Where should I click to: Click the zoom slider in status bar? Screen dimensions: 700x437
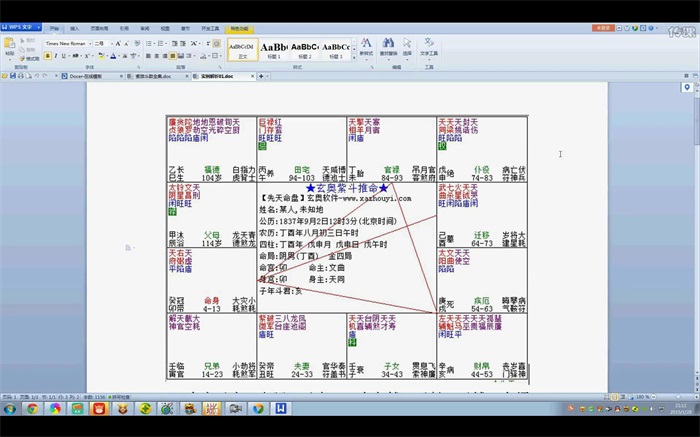click(x=679, y=396)
